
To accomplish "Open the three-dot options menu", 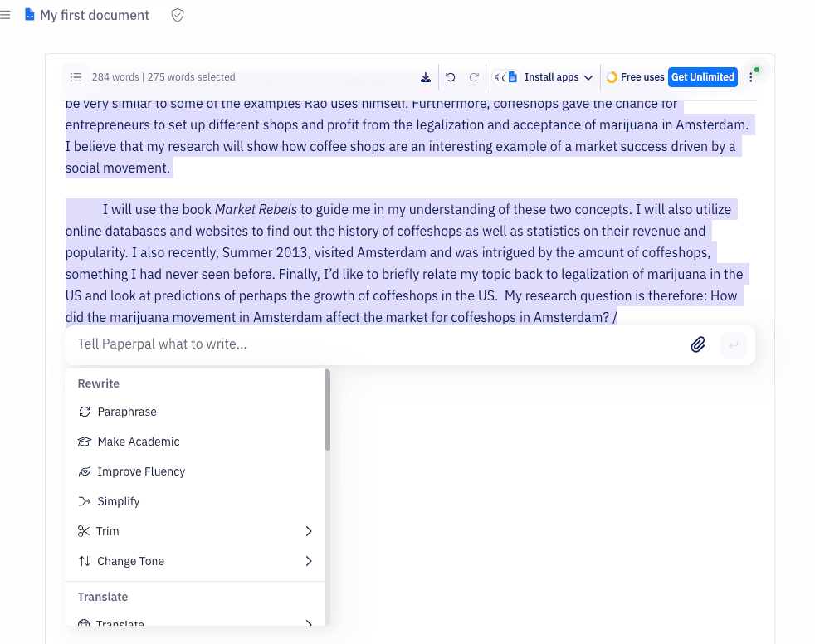I will pyautogui.click(x=751, y=76).
